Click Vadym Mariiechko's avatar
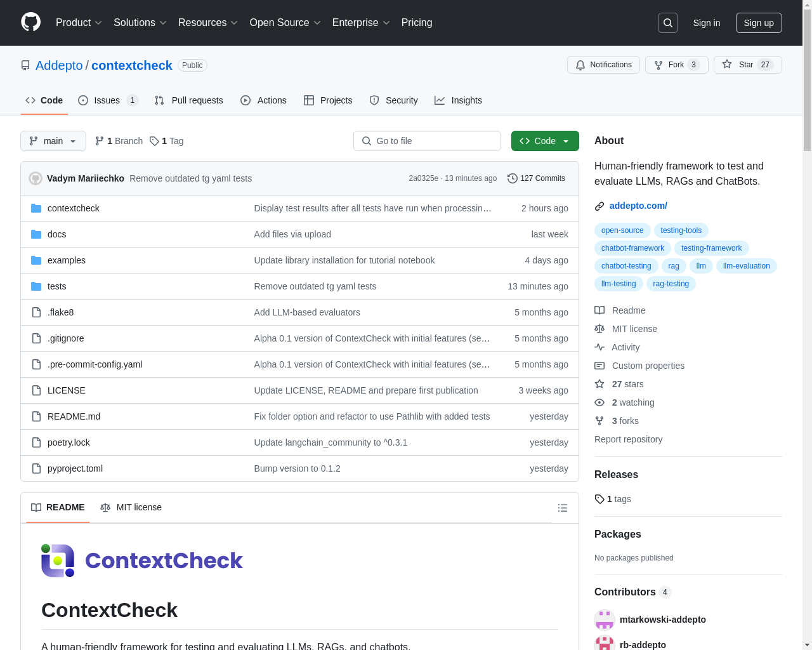Screen dimensions: 812x650 click(36, 178)
